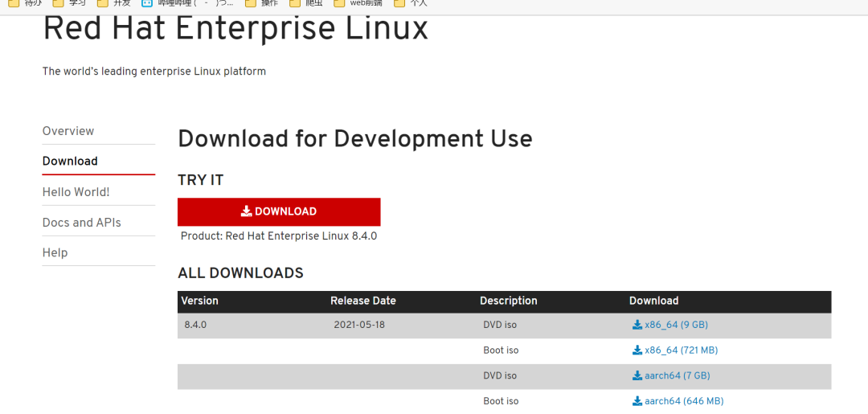Open the bilibili bookmark with blue icon
Viewport: 868px width, 414px height.
click(x=186, y=3)
